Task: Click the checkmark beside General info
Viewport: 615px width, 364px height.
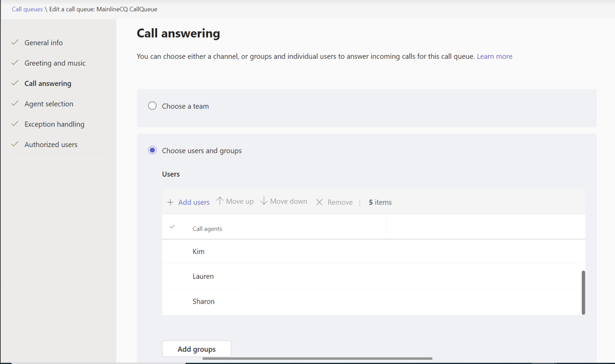Action: (x=15, y=42)
